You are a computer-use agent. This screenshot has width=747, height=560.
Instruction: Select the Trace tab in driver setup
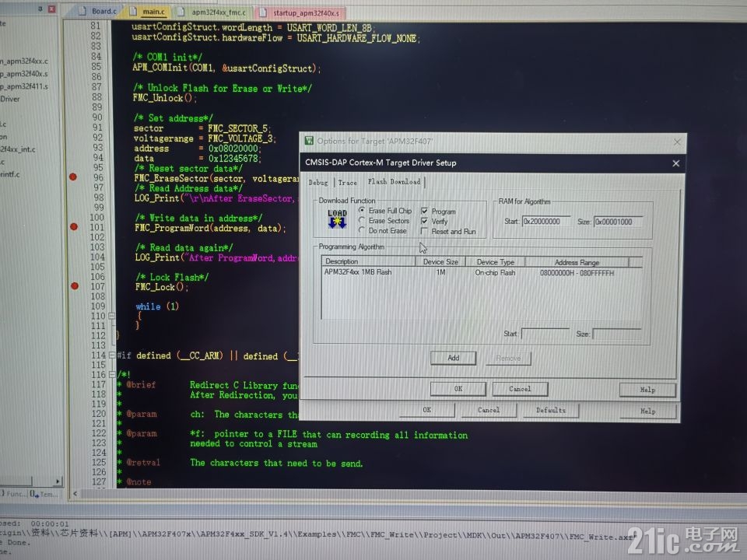pyautogui.click(x=347, y=182)
